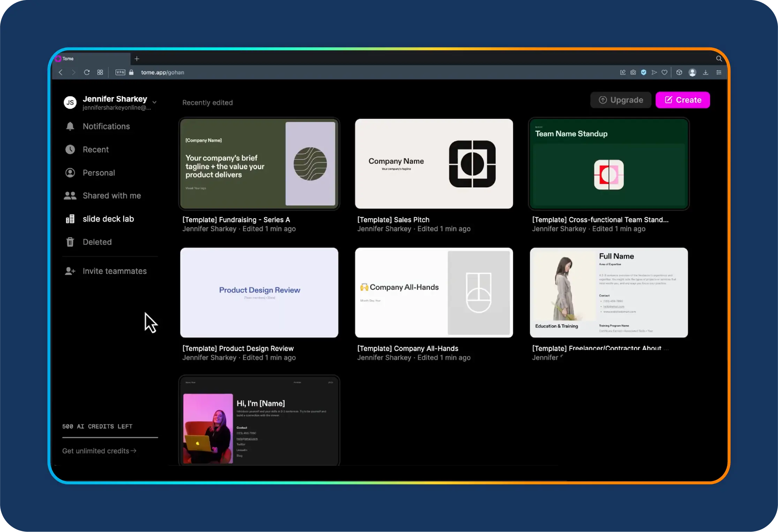778x532 pixels.
Task: Open Shared with me people icon
Action: coord(70,196)
